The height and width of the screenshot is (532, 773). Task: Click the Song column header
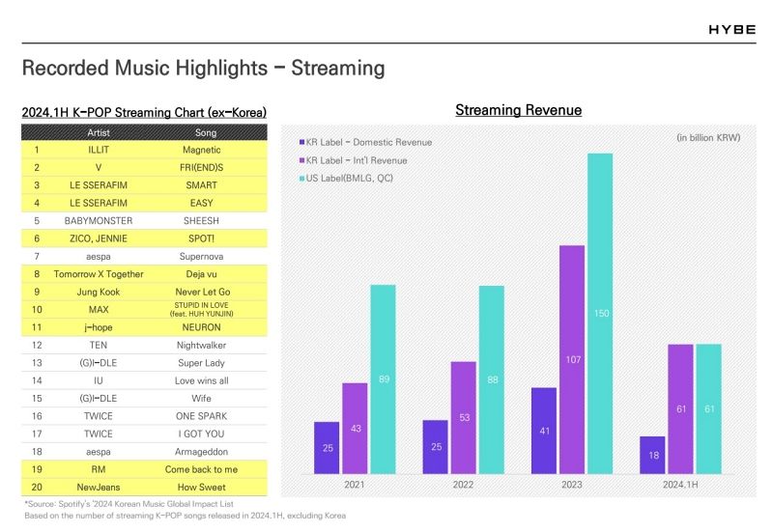(x=205, y=132)
